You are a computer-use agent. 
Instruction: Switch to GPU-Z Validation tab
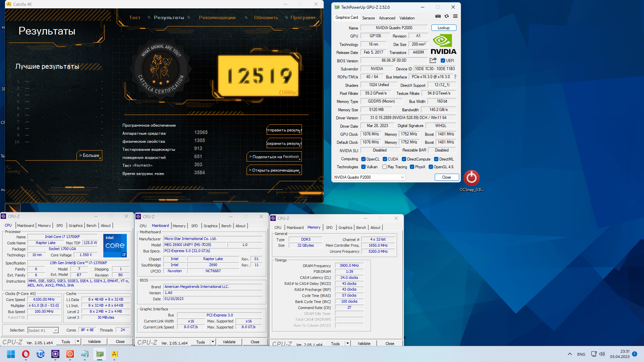(407, 18)
